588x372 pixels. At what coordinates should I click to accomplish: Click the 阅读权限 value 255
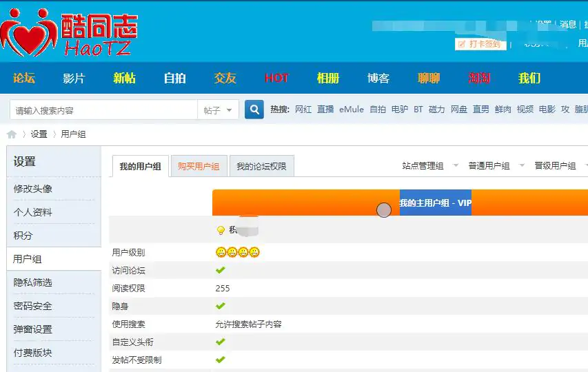click(x=223, y=288)
